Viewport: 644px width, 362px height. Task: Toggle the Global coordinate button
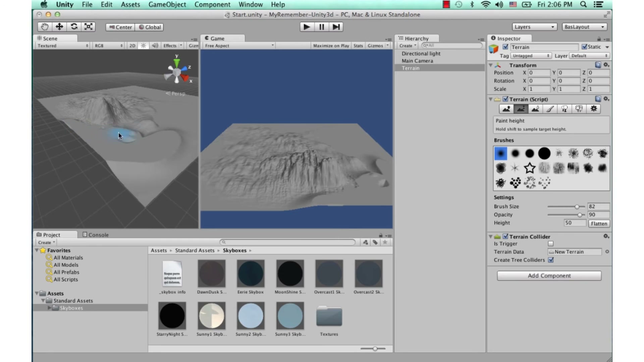pos(150,27)
